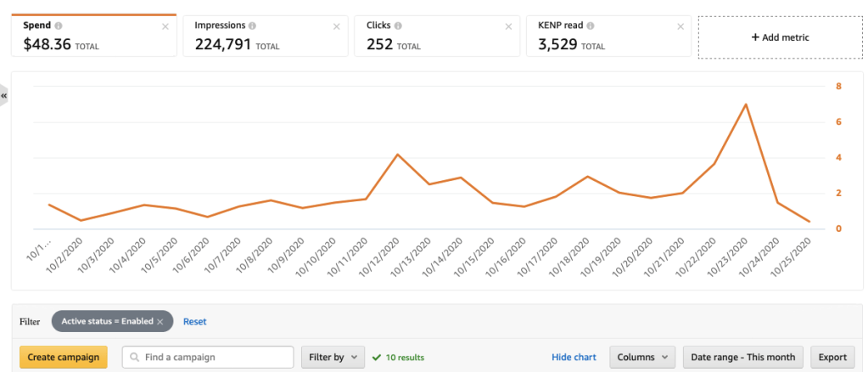Dismiss the KENP read metric card
Screen dimensions: 868x372
click(x=680, y=26)
